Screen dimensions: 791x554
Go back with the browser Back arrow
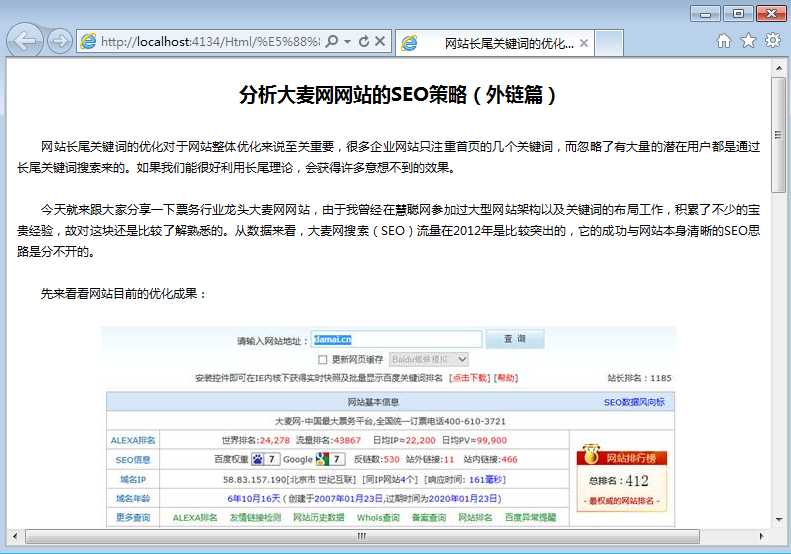pyautogui.click(x=25, y=40)
